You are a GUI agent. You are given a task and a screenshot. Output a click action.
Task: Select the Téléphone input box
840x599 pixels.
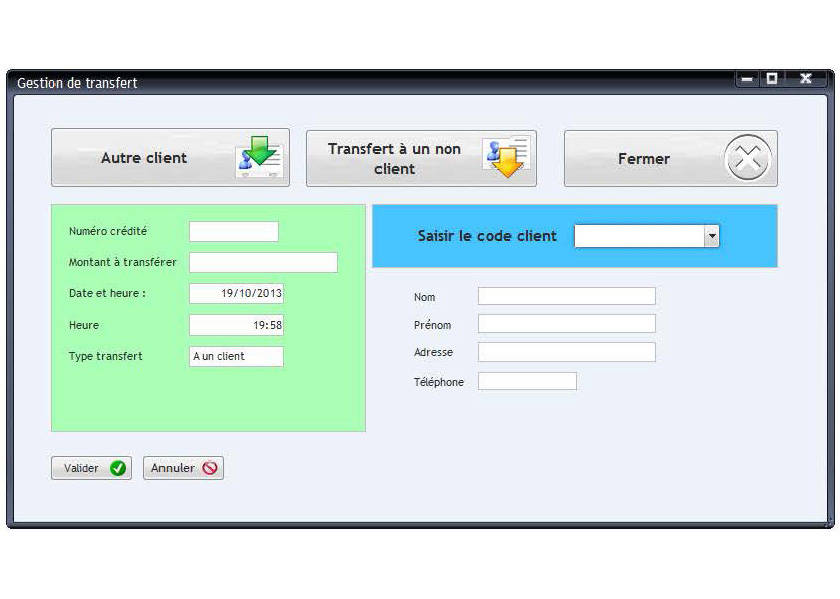(527, 381)
